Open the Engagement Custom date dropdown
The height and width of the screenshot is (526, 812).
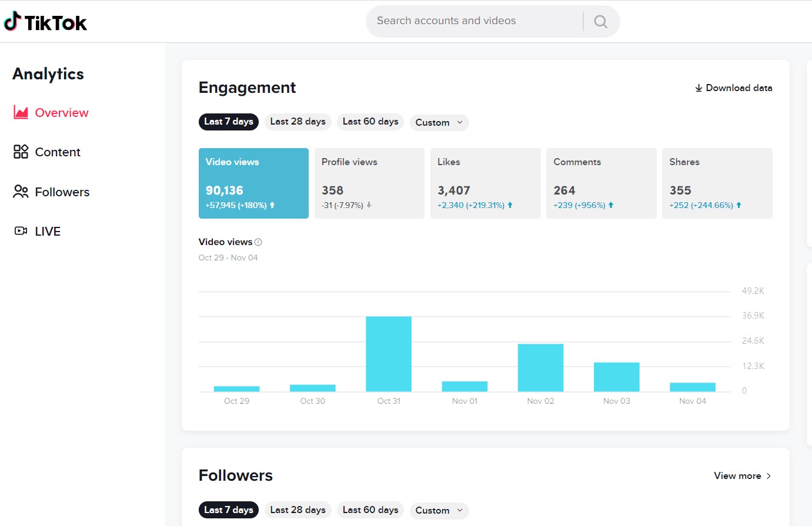click(439, 122)
